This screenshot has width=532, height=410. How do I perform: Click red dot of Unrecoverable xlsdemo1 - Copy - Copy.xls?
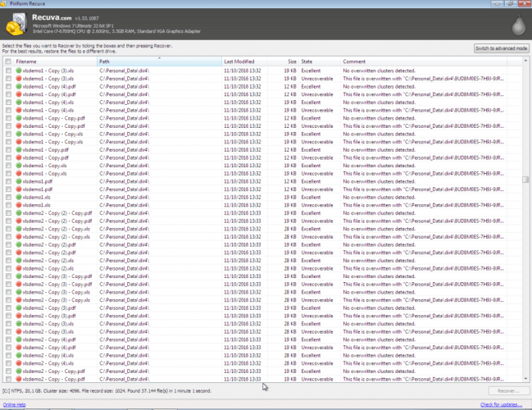pyautogui.click(x=19, y=142)
